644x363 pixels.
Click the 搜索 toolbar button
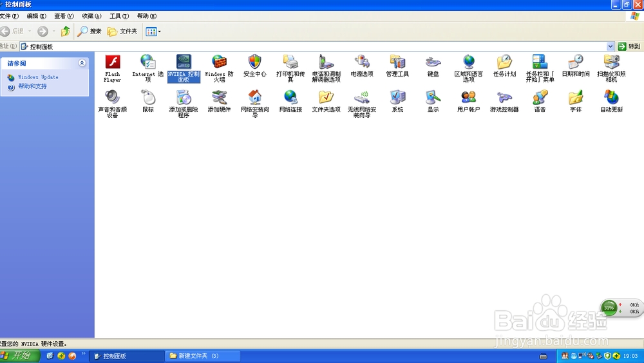click(90, 31)
